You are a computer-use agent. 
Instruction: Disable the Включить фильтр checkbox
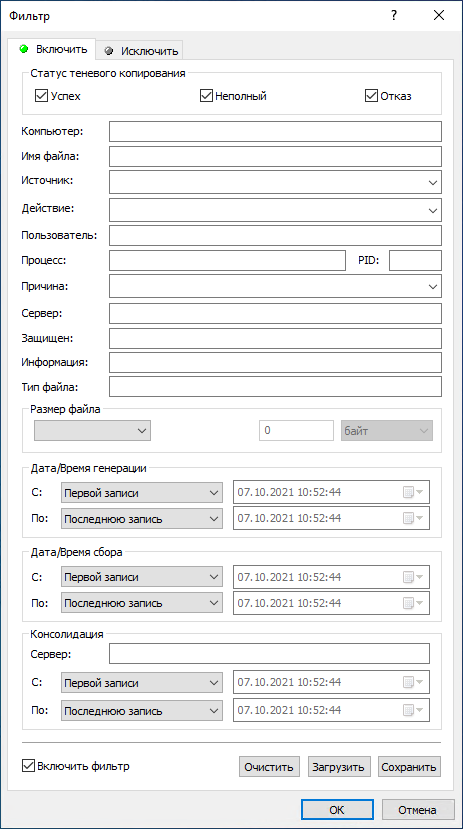(x=27, y=765)
